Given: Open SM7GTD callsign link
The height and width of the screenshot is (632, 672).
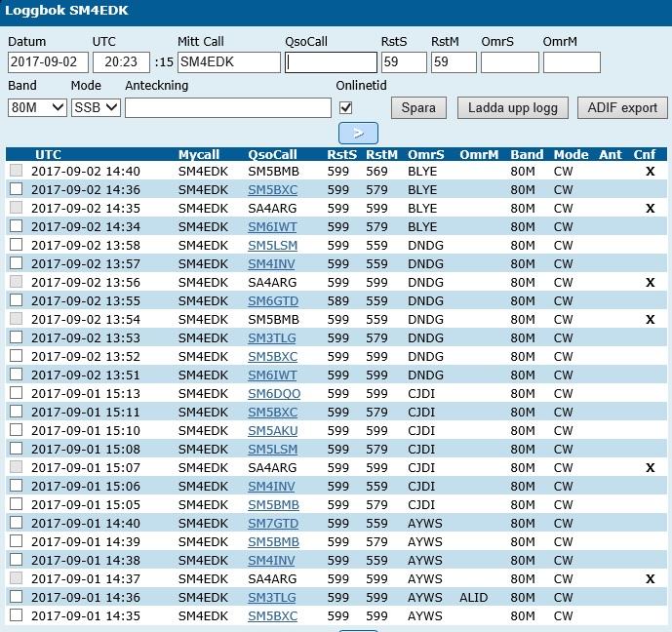Looking at the screenshot, I should point(272,523).
